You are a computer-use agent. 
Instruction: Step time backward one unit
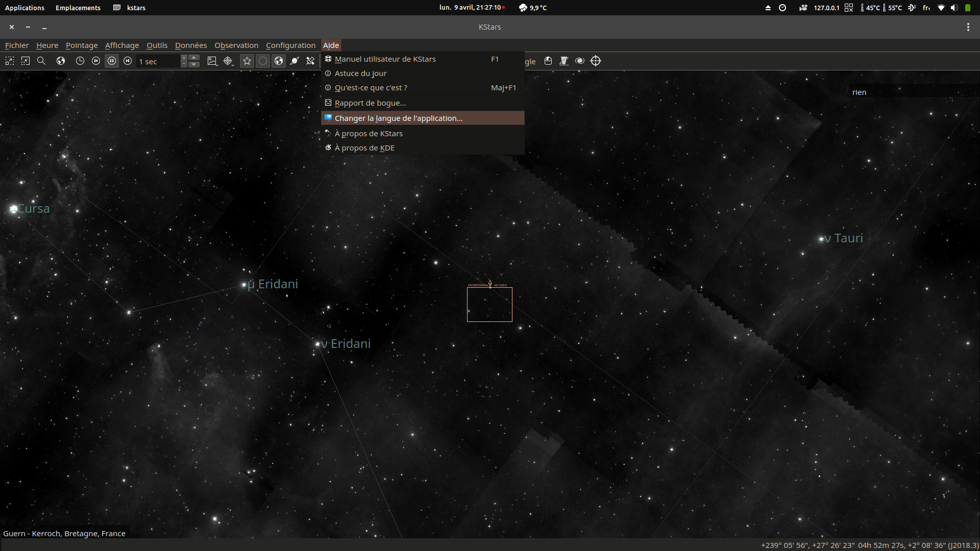click(95, 61)
